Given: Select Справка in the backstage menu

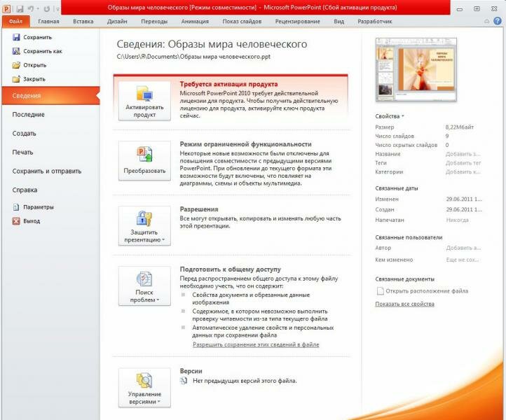Looking at the screenshot, I should click(51, 190).
